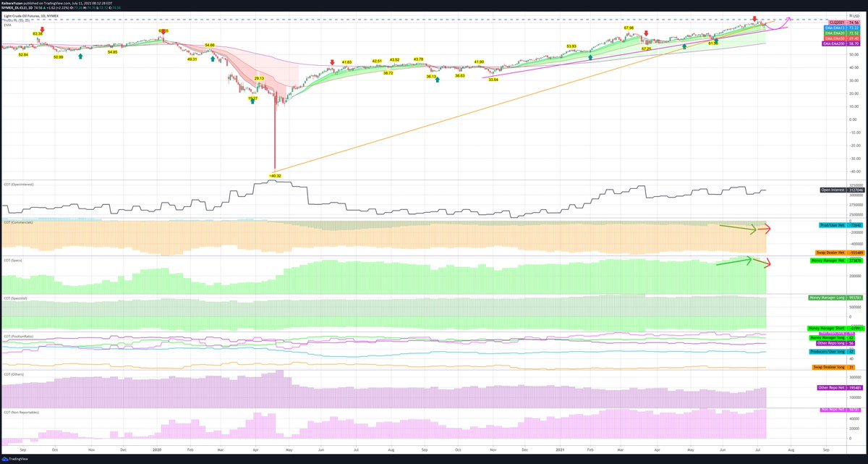
Task: Open the KaibaraYusan author name
Action: point(13,3)
